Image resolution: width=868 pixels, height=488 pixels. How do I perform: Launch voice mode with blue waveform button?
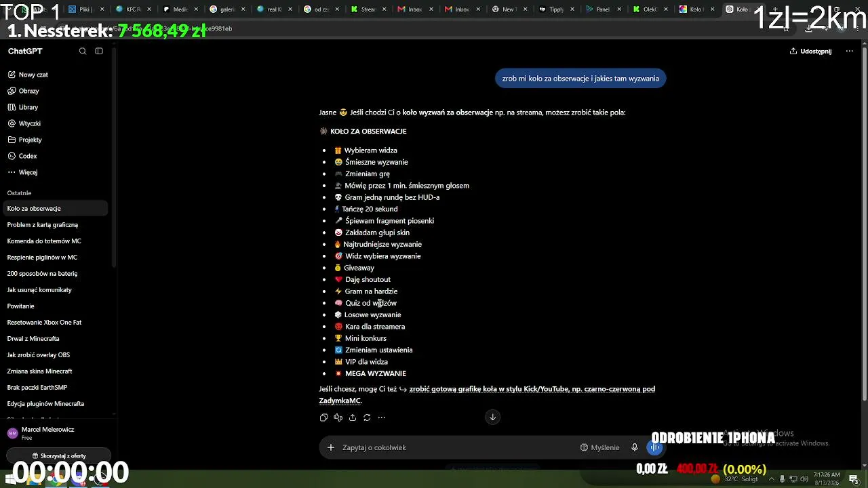[x=655, y=447]
